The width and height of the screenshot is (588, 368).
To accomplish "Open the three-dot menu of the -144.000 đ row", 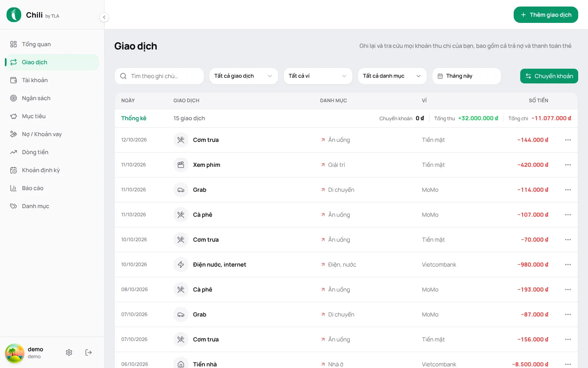I will 568,140.
